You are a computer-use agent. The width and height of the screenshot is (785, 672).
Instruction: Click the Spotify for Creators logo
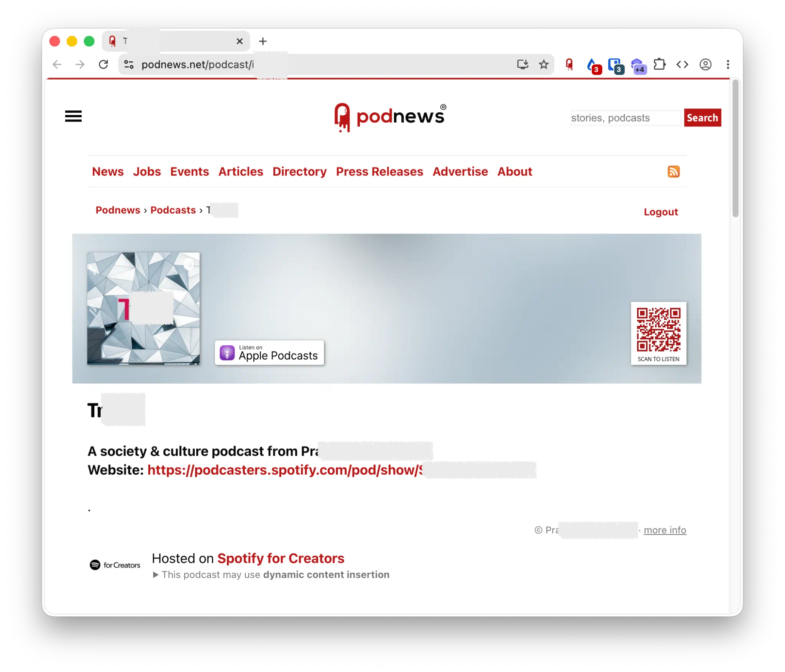(115, 565)
